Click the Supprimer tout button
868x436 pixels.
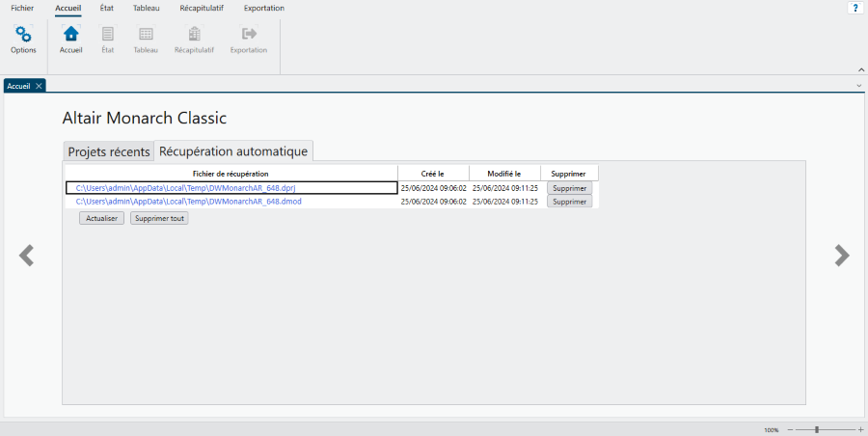pos(159,218)
